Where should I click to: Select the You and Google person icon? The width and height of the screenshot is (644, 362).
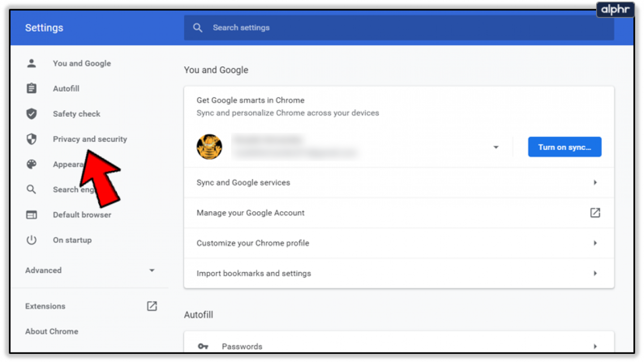pos(31,63)
